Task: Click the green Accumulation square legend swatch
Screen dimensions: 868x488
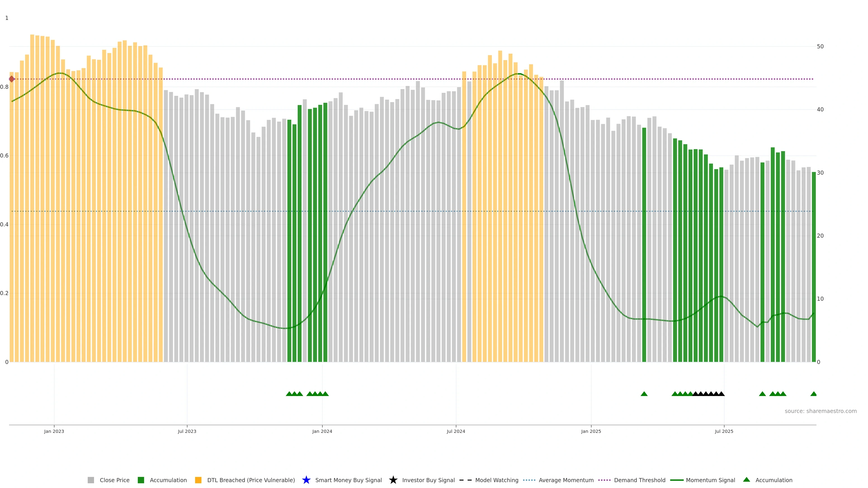Action: [x=141, y=480]
